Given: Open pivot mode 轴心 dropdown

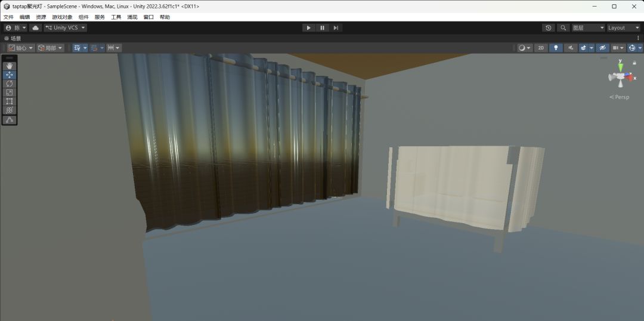Looking at the screenshot, I should click(x=20, y=48).
